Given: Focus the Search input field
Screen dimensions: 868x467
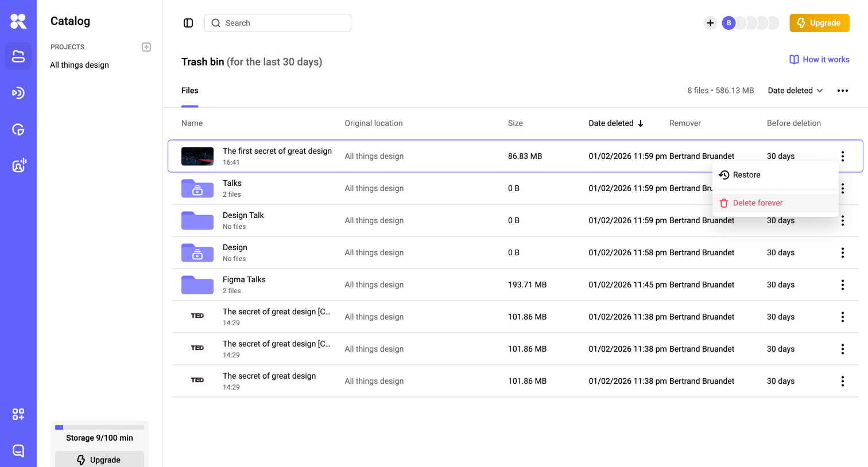Looking at the screenshot, I should pyautogui.click(x=278, y=23).
